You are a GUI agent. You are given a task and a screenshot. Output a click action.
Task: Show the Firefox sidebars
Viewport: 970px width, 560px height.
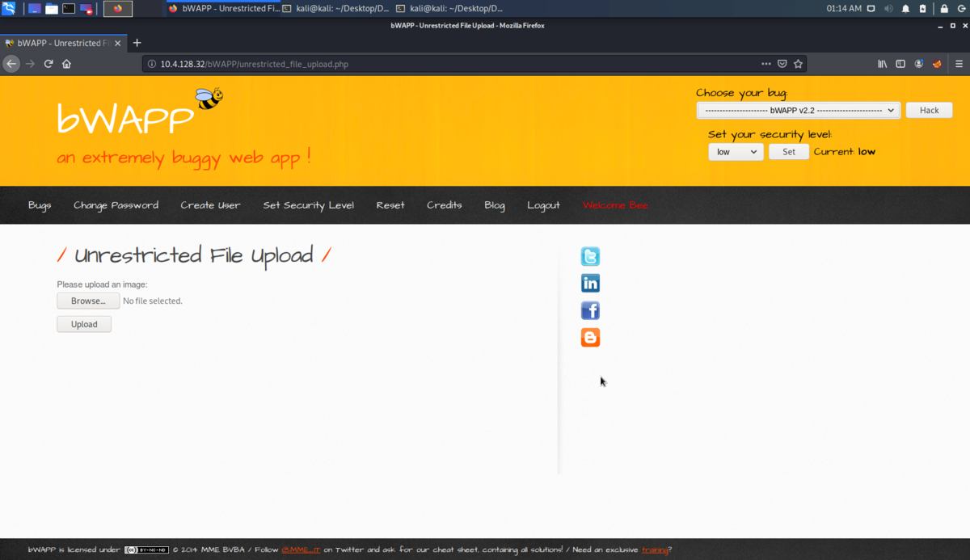tap(900, 64)
